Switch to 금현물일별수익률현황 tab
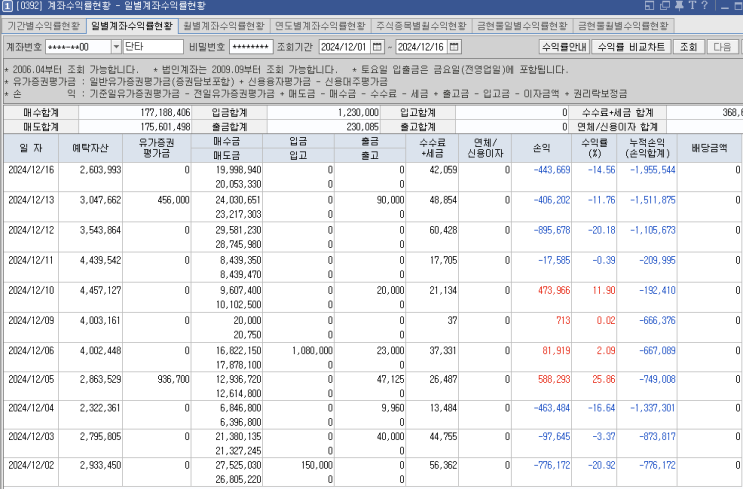The width and height of the screenshot is (743, 489). (522, 26)
